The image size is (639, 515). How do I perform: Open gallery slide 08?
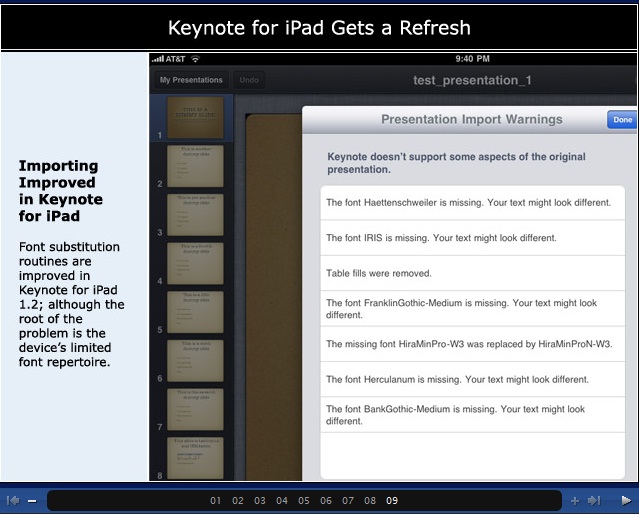pos(370,501)
